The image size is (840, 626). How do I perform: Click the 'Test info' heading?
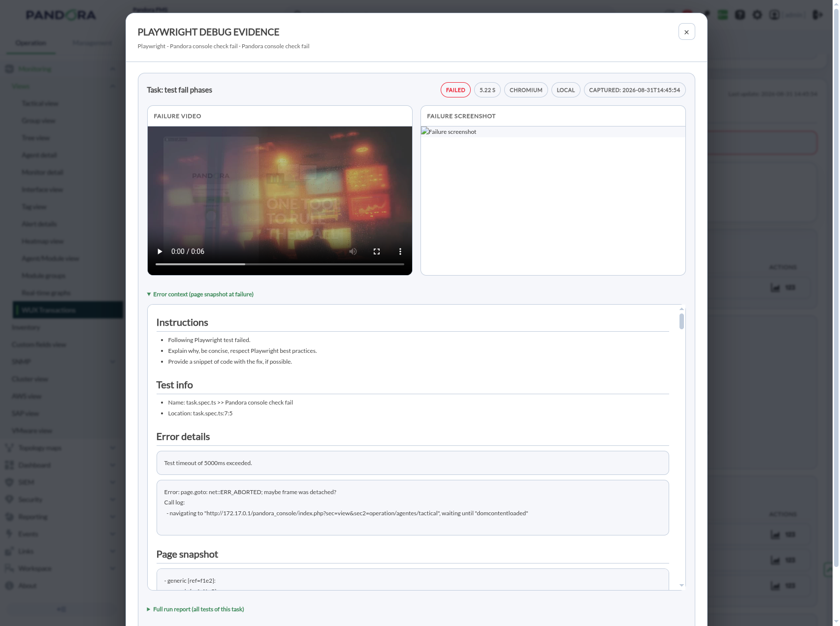click(x=175, y=385)
